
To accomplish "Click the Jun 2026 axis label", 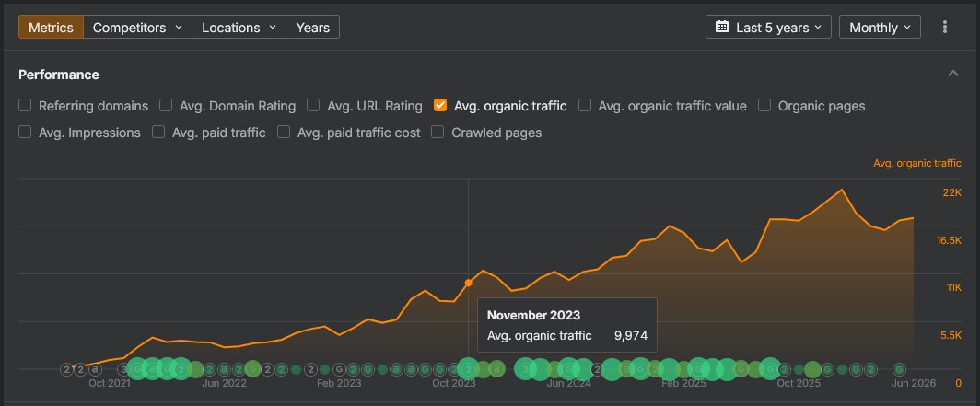I will [x=913, y=383].
